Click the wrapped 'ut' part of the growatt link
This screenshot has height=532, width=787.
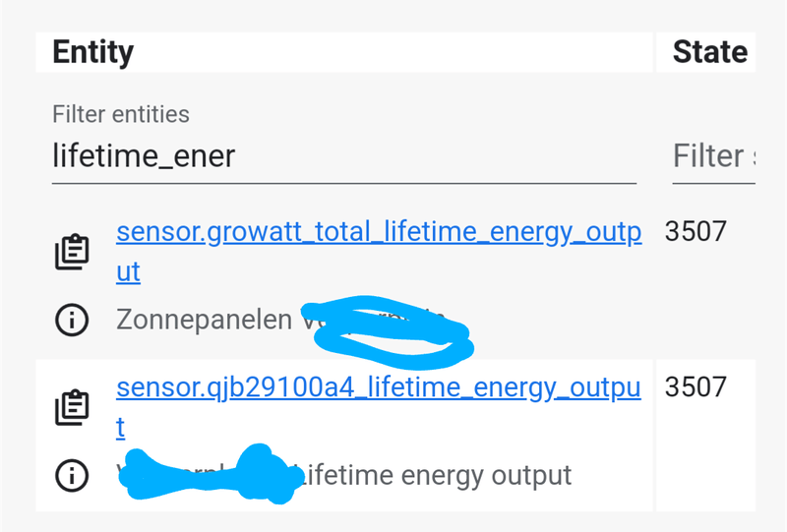(x=129, y=272)
